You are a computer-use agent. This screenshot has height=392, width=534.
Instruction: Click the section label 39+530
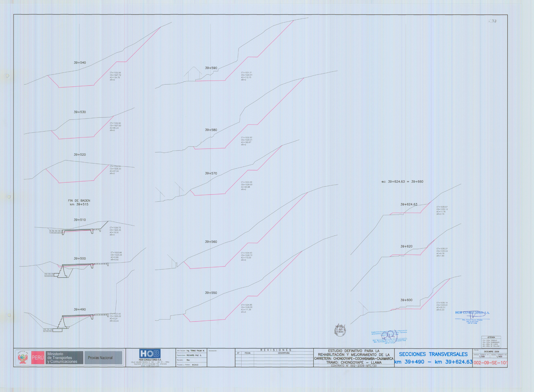pos(80,112)
